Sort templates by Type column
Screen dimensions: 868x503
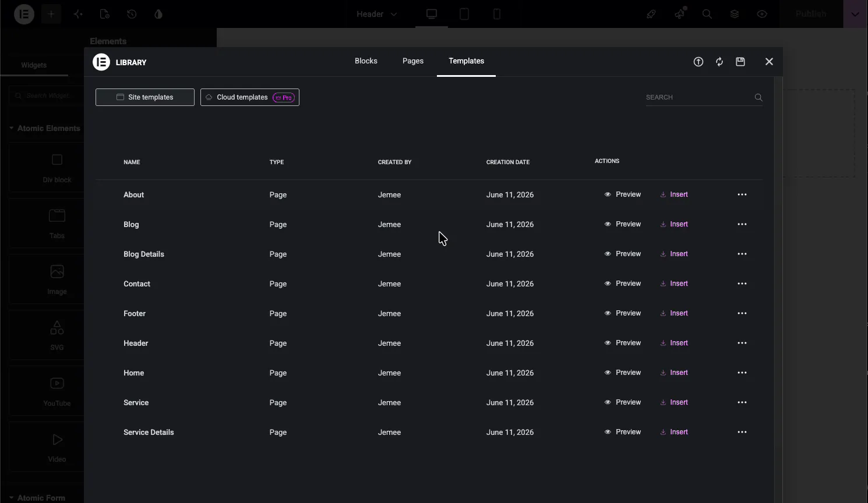pos(277,162)
